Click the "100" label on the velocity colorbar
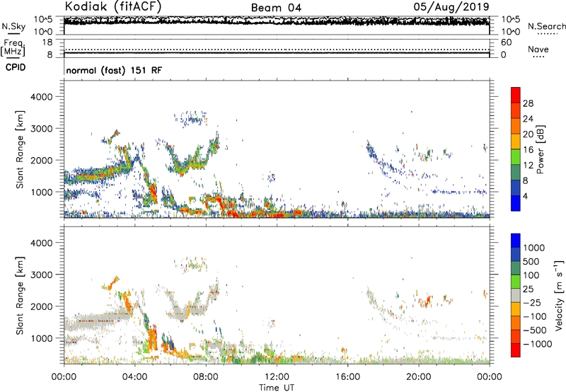The height and width of the screenshot is (392, 566). [x=531, y=275]
